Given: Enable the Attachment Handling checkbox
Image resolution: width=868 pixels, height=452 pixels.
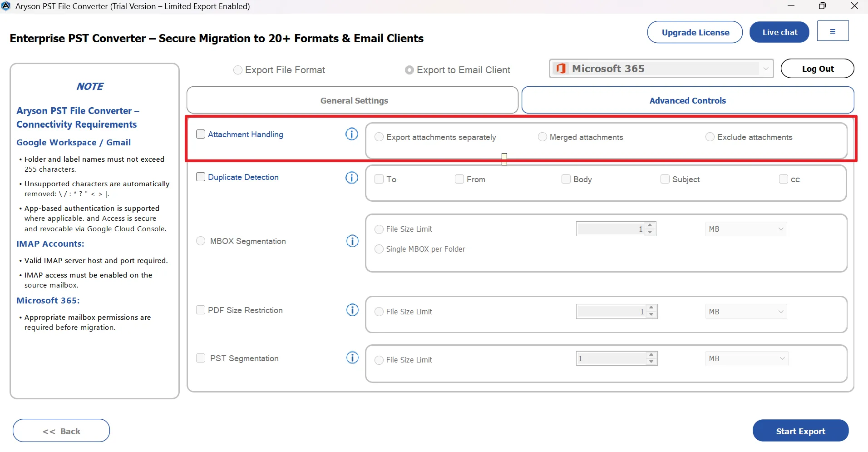Looking at the screenshot, I should pos(201,134).
